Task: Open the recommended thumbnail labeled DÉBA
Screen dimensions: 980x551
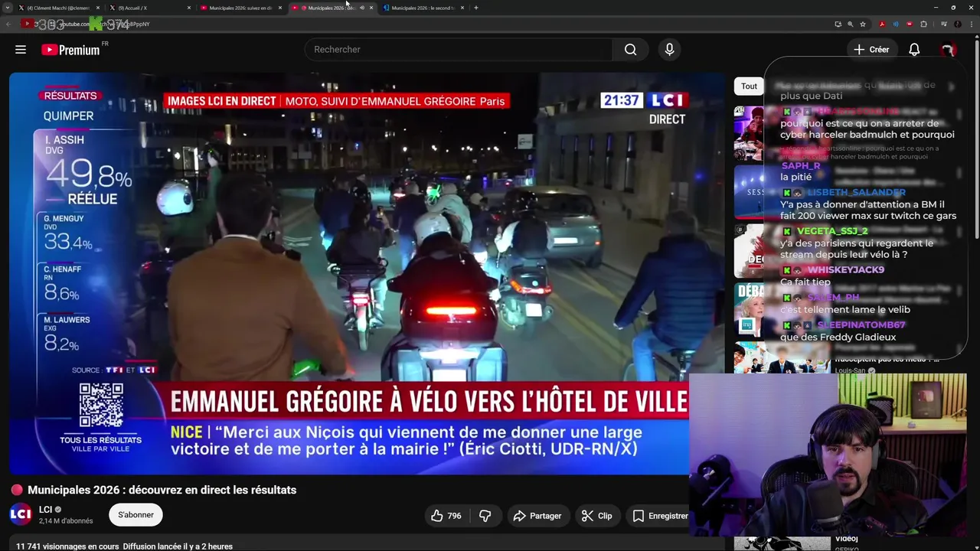Action: (x=749, y=310)
